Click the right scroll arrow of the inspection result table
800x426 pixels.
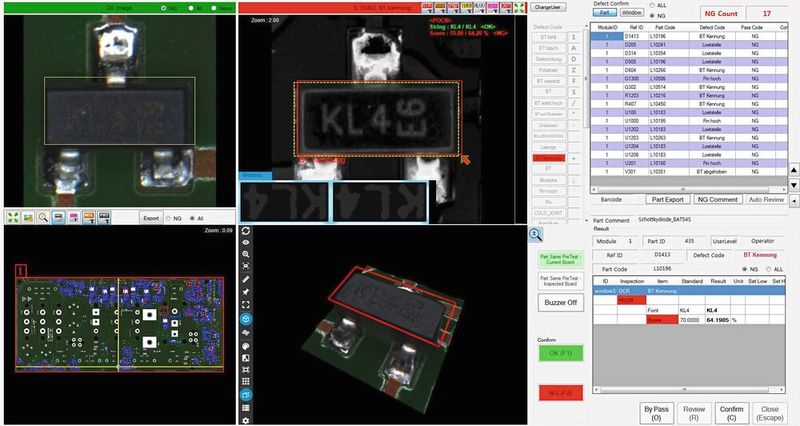pos(782,389)
